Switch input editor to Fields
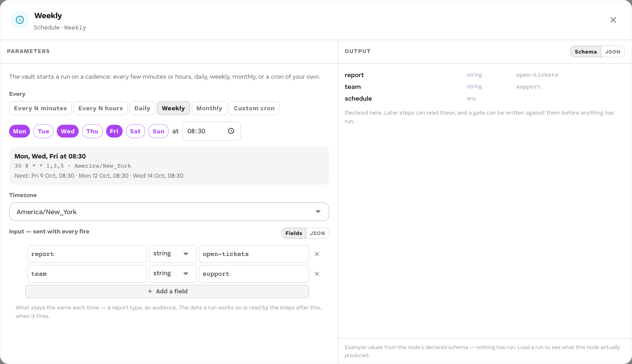This screenshot has width=632, height=364. tap(294, 233)
